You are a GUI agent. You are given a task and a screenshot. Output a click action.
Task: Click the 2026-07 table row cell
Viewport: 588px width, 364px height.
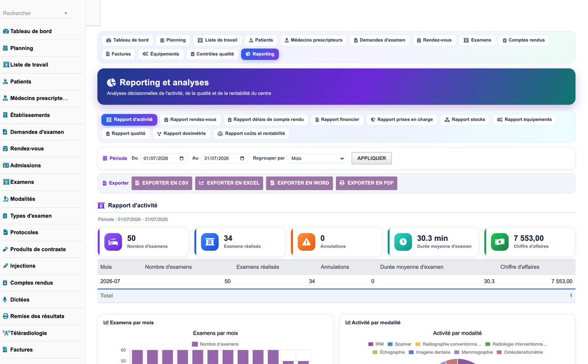[110, 281]
